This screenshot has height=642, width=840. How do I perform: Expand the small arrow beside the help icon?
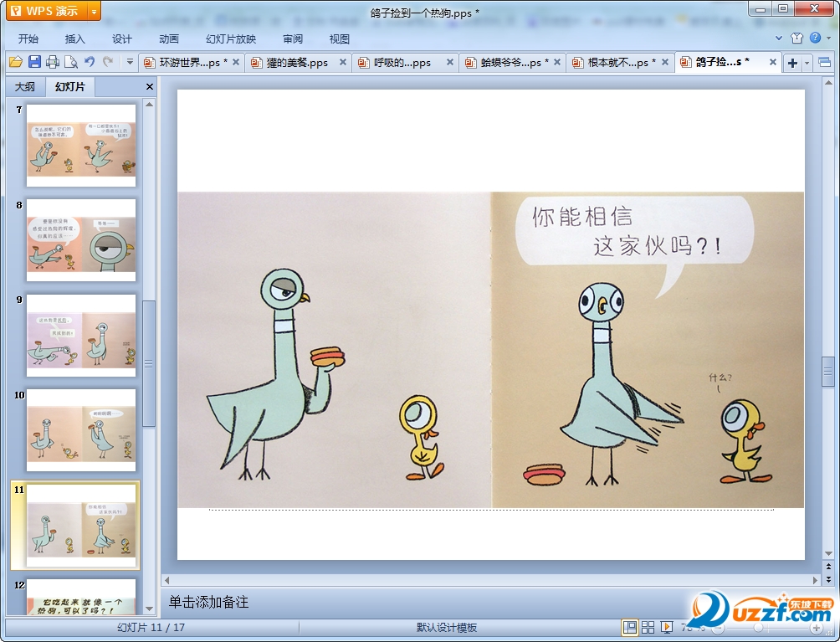tap(829, 38)
